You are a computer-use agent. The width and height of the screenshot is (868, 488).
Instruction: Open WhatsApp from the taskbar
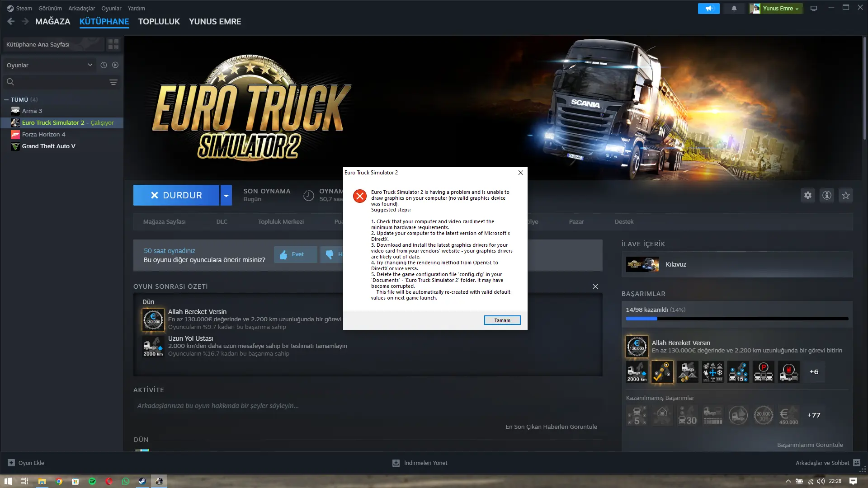126,481
